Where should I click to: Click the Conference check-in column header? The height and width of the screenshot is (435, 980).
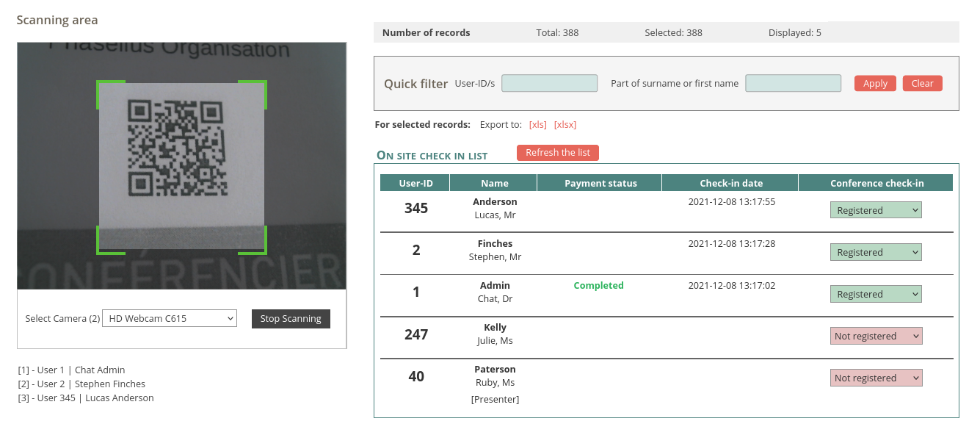876,183
